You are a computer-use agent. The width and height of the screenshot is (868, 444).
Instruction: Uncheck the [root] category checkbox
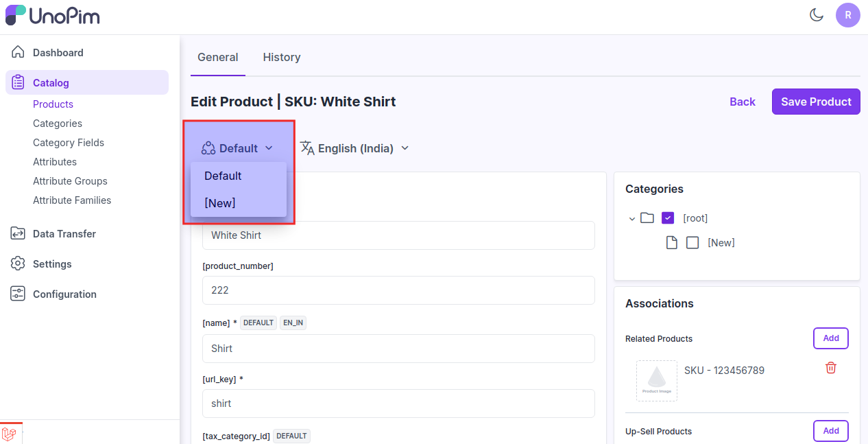(668, 218)
